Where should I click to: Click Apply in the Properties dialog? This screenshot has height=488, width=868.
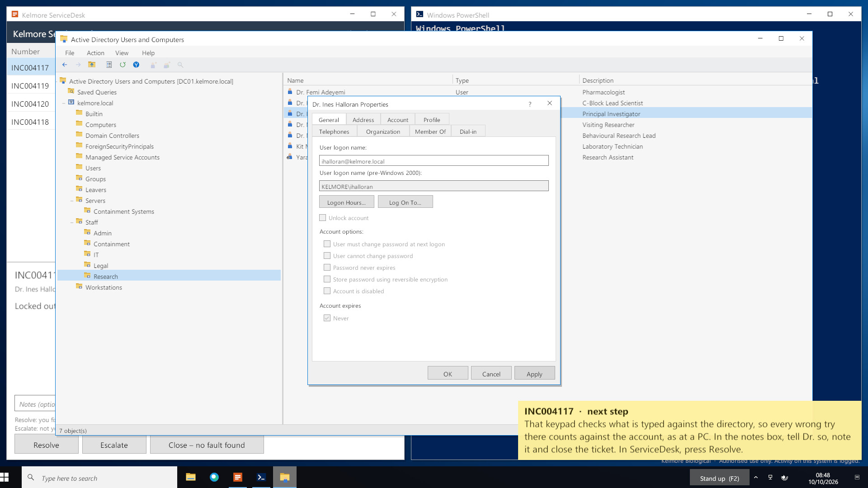point(534,373)
